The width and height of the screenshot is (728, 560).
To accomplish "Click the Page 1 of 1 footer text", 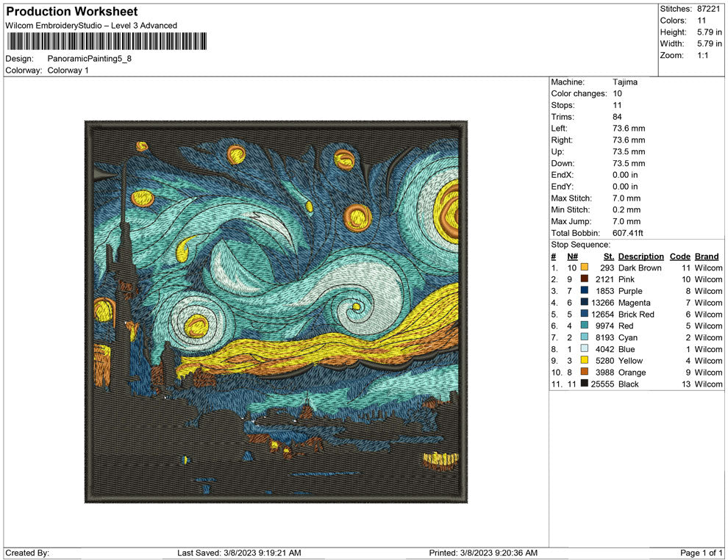I will click(x=701, y=553).
